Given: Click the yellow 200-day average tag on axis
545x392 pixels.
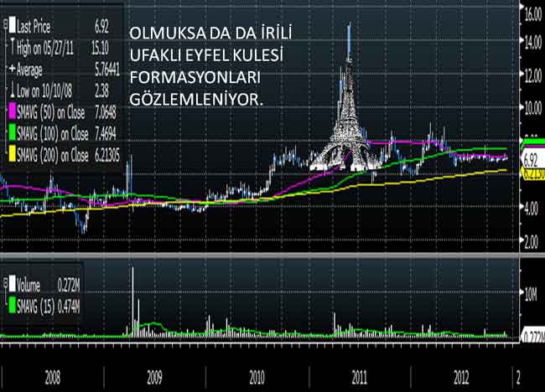Looking at the screenshot, I should [533, 174].
